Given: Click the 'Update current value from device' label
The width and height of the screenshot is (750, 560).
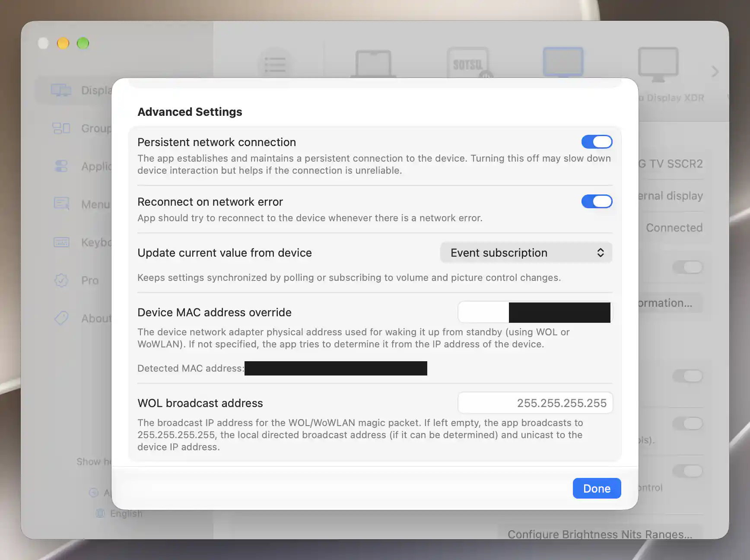Looking at the screenshot, I should pyautogui.click(x=225, y=253).
